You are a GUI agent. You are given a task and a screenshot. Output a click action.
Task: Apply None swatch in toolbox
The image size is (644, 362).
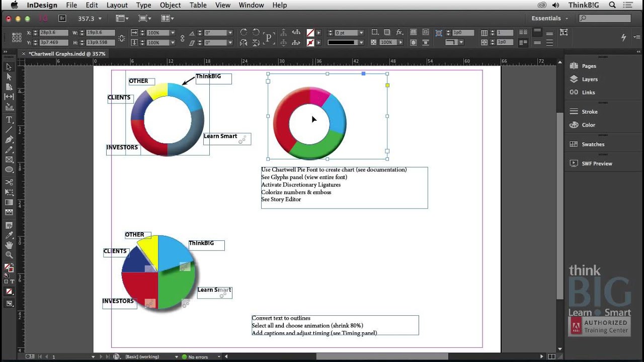click(x=9, y=292)
